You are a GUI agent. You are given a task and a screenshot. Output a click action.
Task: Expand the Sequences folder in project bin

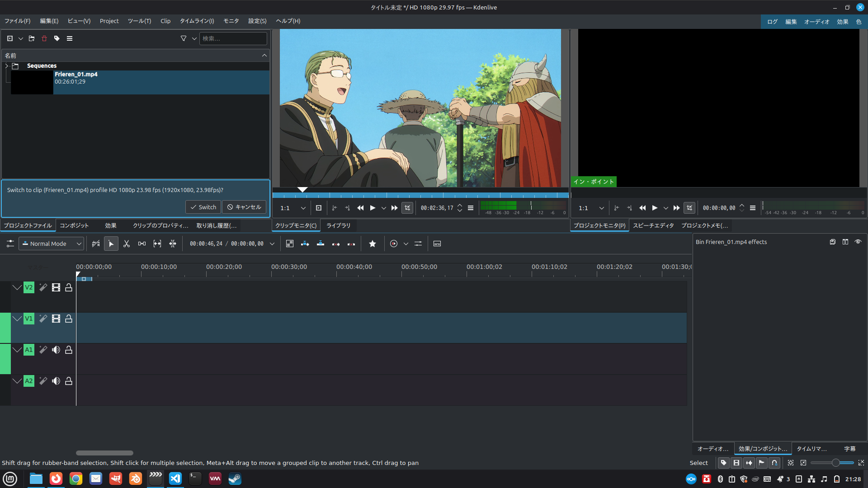click(x=6, y=66)
